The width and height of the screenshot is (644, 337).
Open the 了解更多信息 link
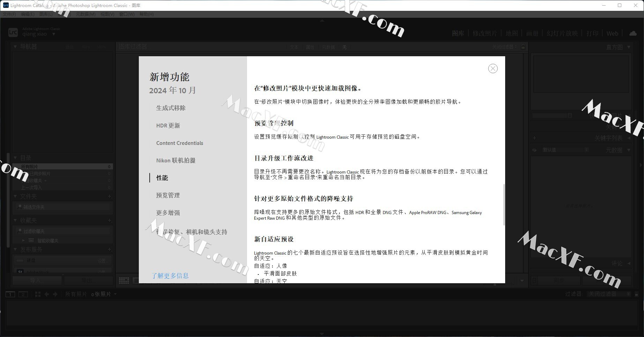tap(170, 276)
